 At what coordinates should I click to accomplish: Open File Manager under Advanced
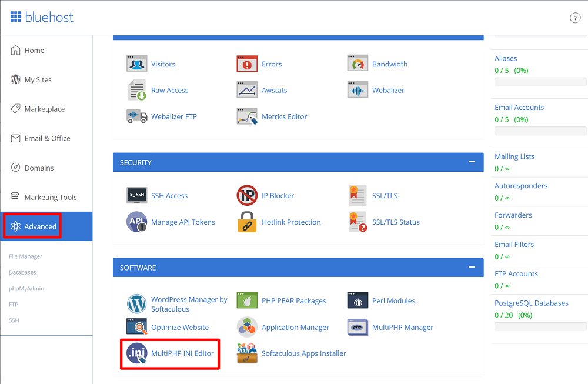point(25,256)
